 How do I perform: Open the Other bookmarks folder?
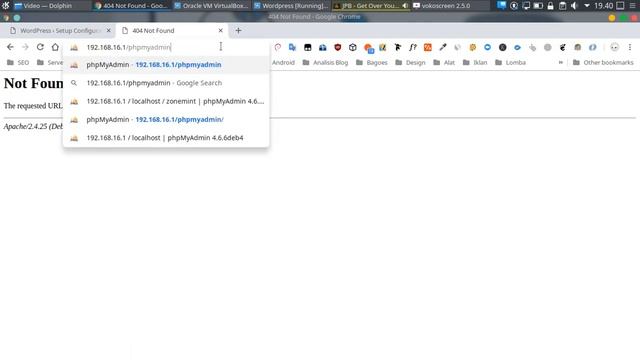point(603,62)
